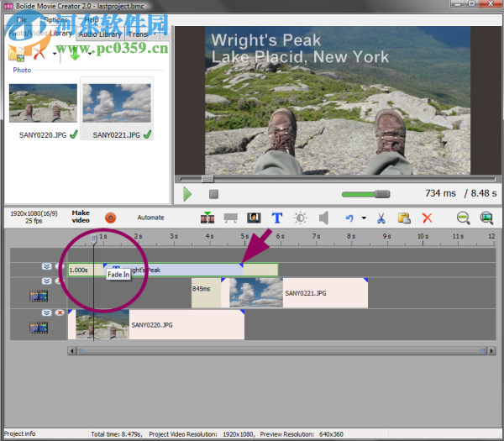
Task: Open the dropdown beside the green arrow
Action: [x=90, y=54]
